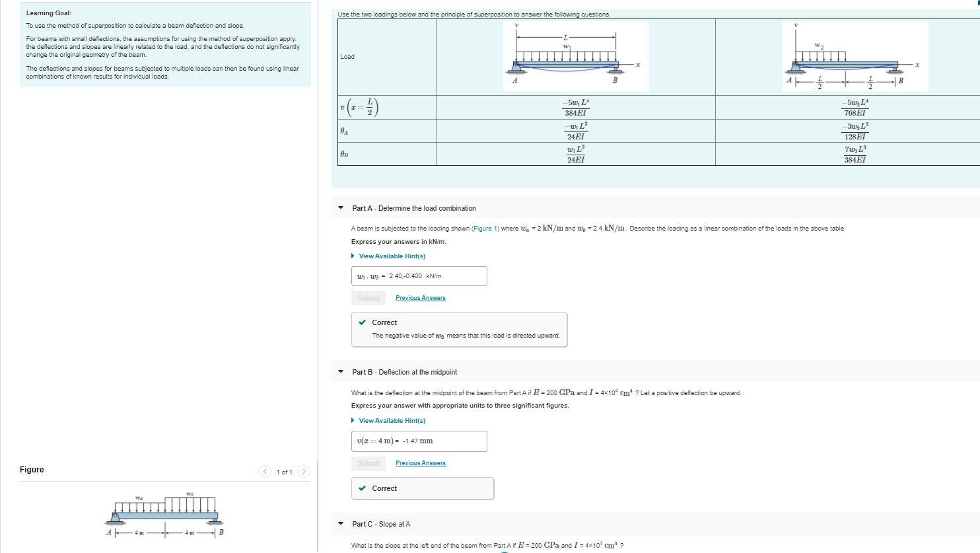
Task: Expand View Available Hint(s) in Part C
Action: coord(391,552)
